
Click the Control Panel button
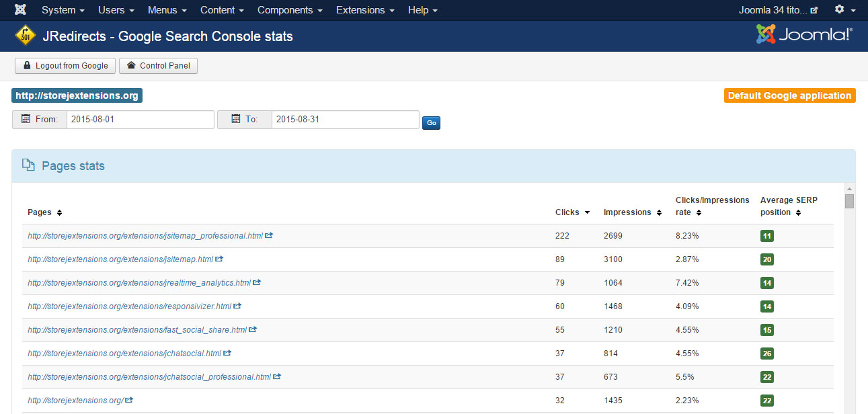pyautogui.click(x=158, y=66)
